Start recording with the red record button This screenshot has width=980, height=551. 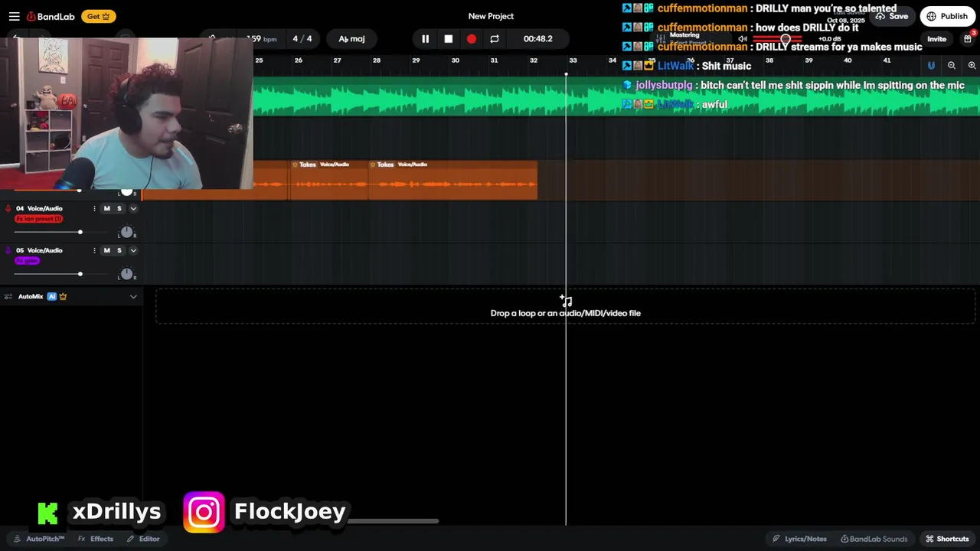472,39
